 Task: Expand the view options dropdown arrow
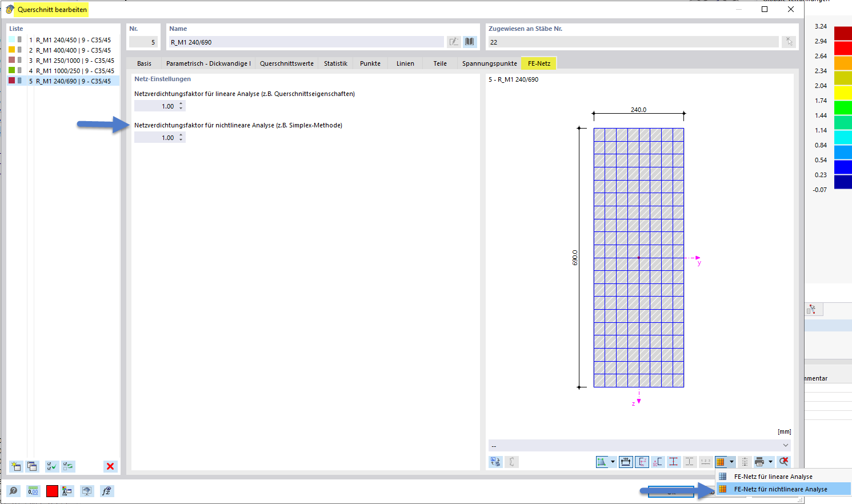612,462
